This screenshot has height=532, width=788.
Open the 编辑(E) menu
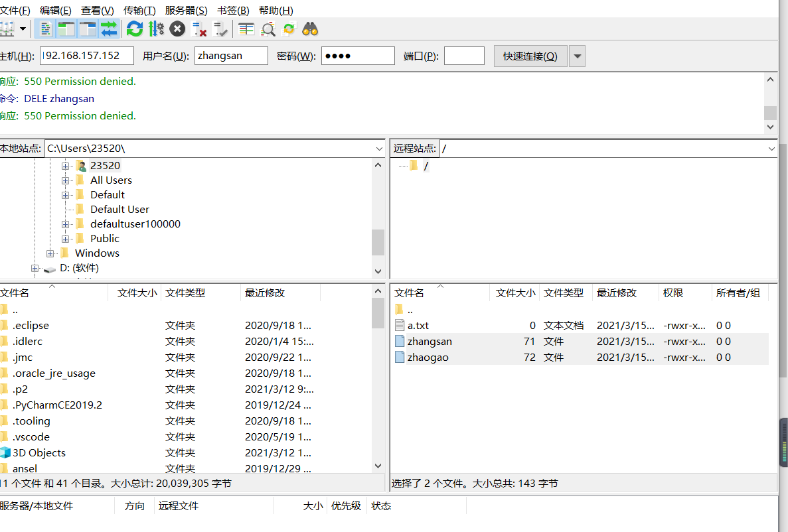55,11
